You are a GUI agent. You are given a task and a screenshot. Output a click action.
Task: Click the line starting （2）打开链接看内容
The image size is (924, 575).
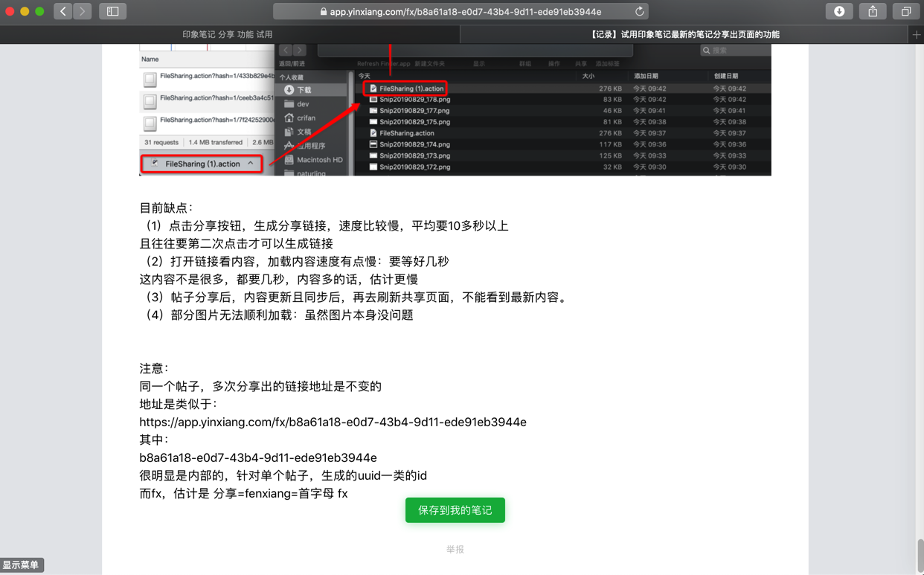click(x=295, y=261)
